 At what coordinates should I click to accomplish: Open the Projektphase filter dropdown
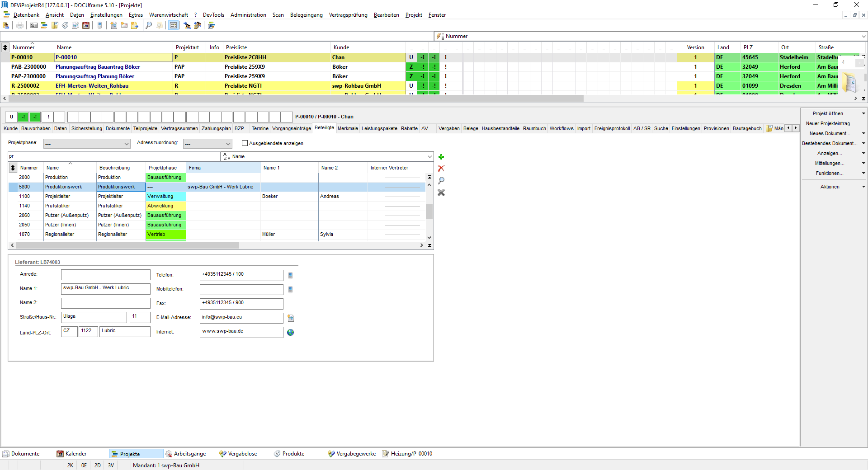87,144
